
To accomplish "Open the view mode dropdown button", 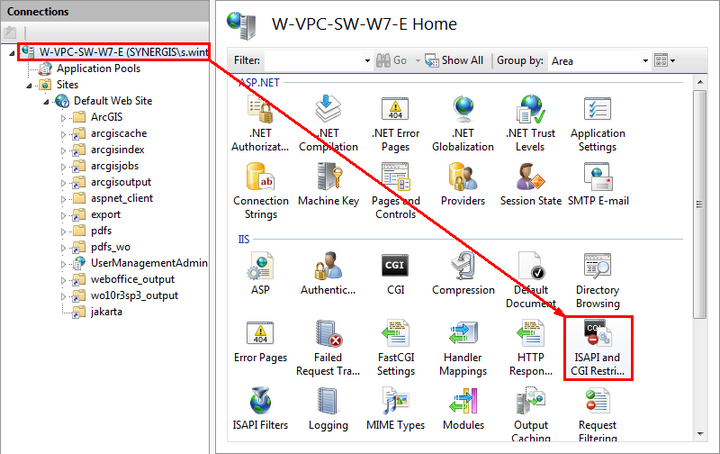I will click(664, 60).
